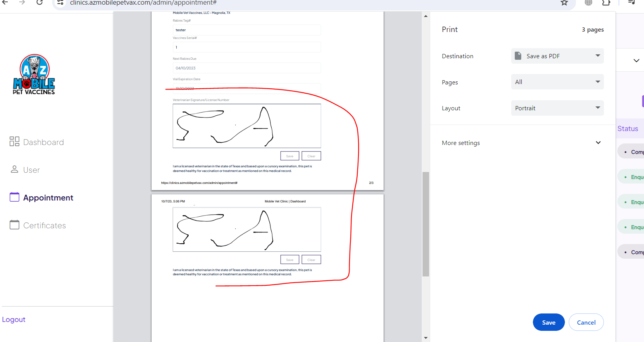The width and height of the screenshot is (644, 342).
Task: Click the media control icon in browser toolbar
Action: [631, 2]
